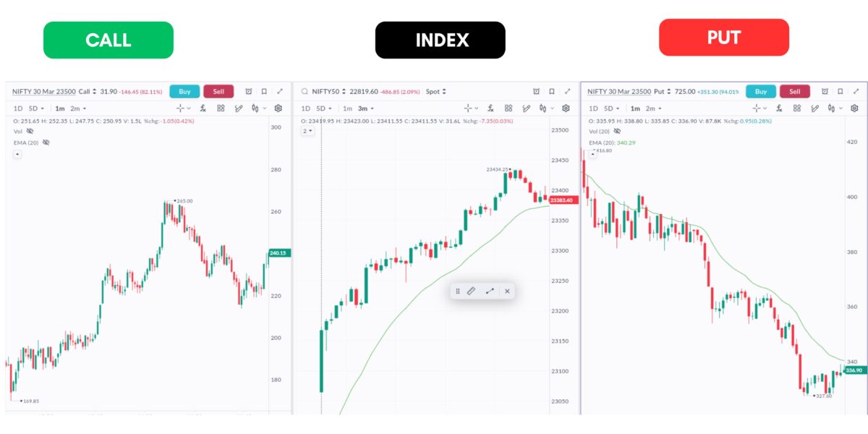Open chart settings gear in Put chart
The width and height of the screenshot is (868, 434).
tap(854, 109)
